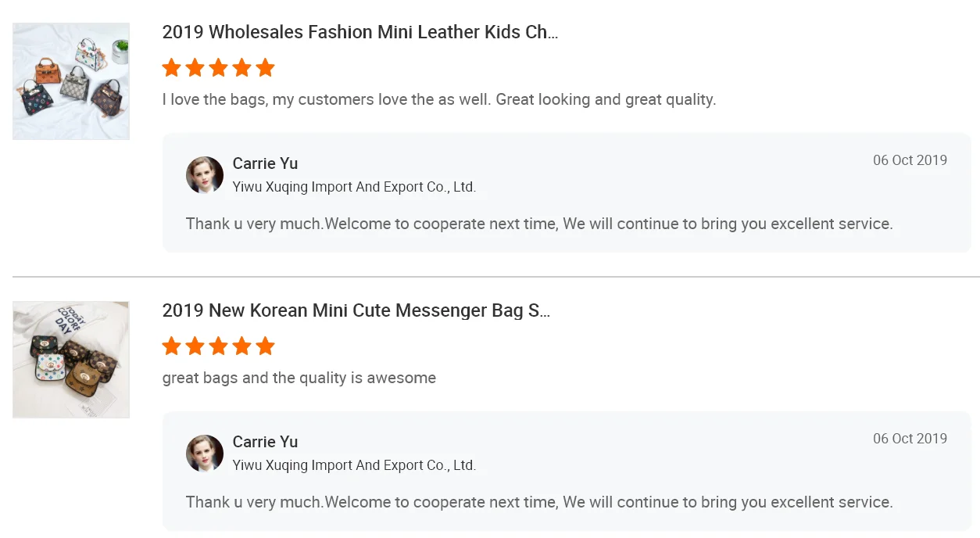
Task: Click fifth star of the second review rating
Action: [x=266, y=346]
